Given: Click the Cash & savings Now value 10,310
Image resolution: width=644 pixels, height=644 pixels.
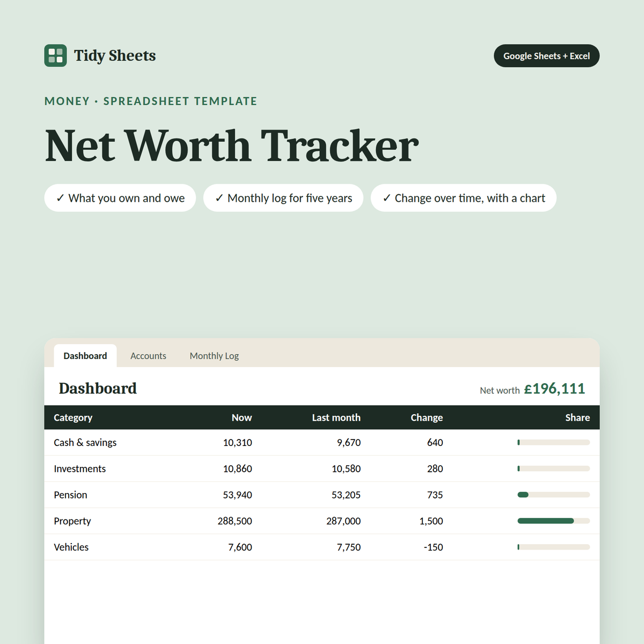Looking at the screenshot, I should [x=237, y=443].
